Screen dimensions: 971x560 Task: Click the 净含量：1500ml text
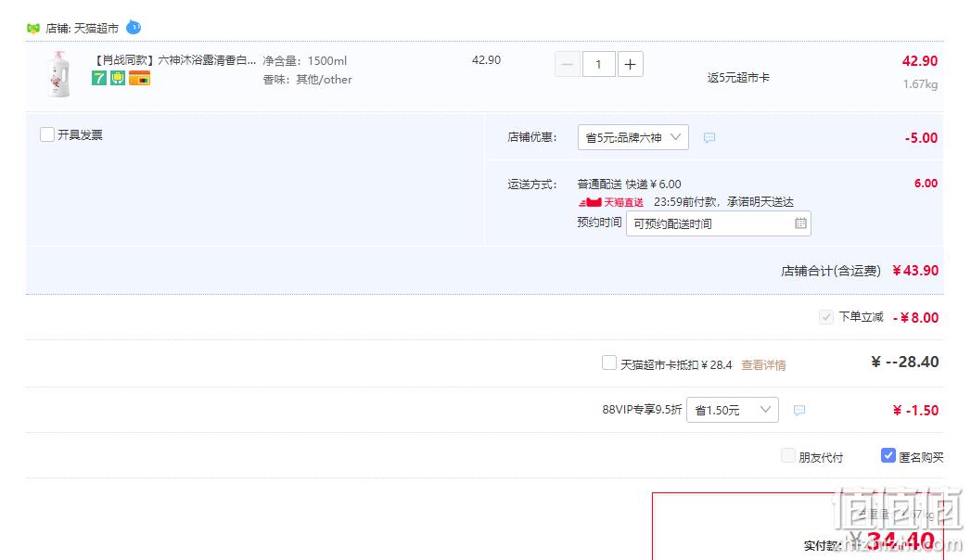click(x=305, y=60)
